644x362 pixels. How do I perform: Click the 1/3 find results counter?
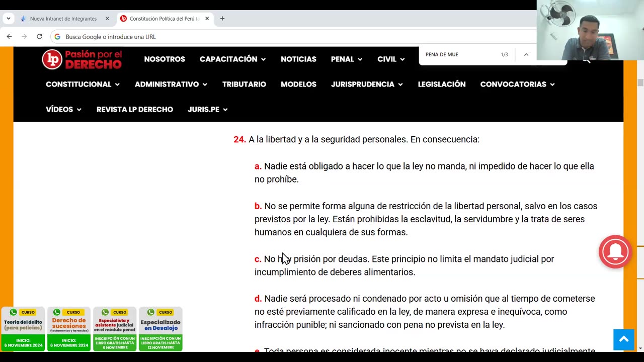point(504,54)
